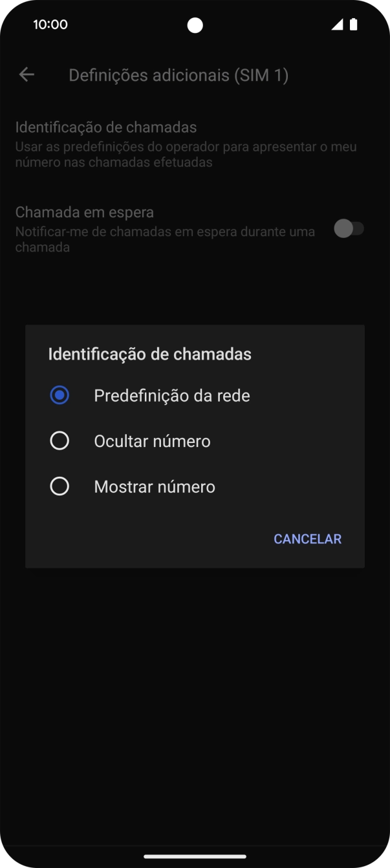Tap the dialog title Identificação de chamadas

(x=150, y=354)
